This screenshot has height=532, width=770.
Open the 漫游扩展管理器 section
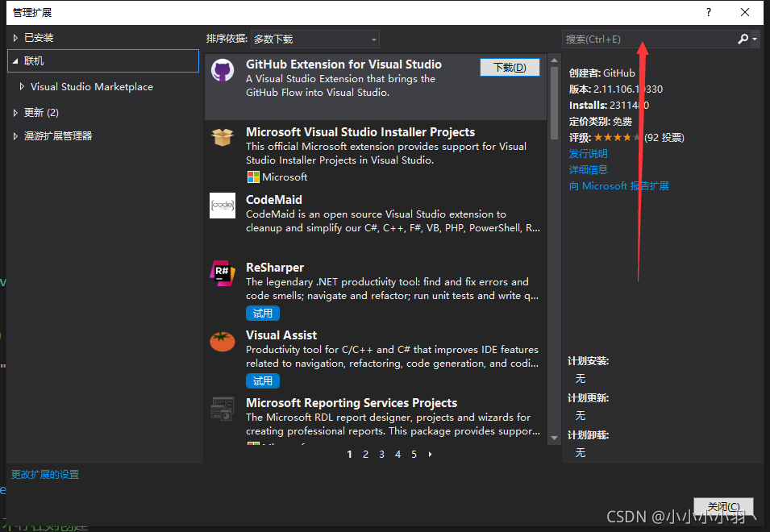(x=56, y=135)
